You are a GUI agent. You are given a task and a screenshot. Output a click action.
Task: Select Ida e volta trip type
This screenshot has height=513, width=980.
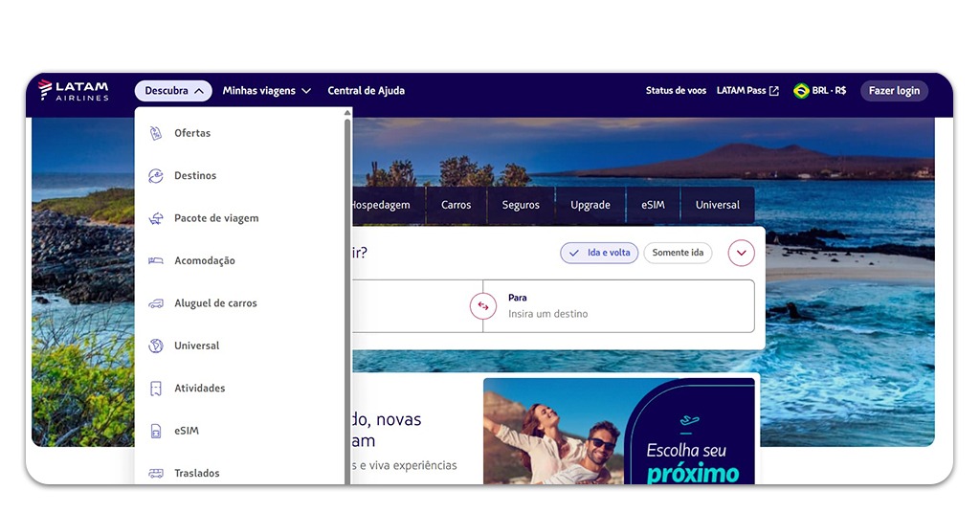pos(599,253)
